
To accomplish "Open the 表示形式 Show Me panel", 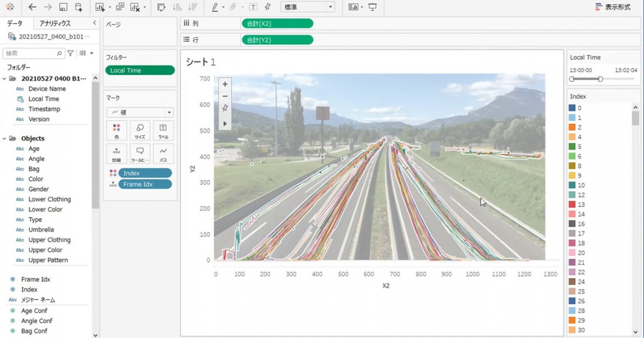I will click(x=613, y=8).
